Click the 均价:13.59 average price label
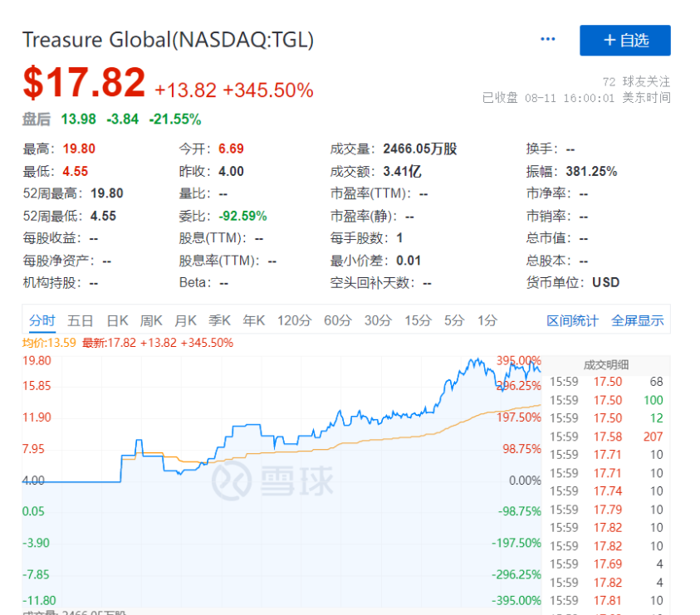 tap(49, 343)
